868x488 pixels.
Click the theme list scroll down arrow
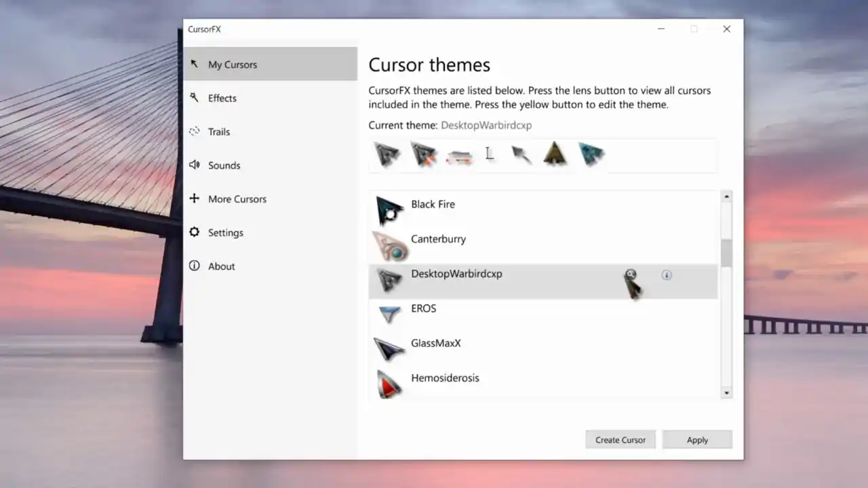pyautogui.click(x=727, y=393)
